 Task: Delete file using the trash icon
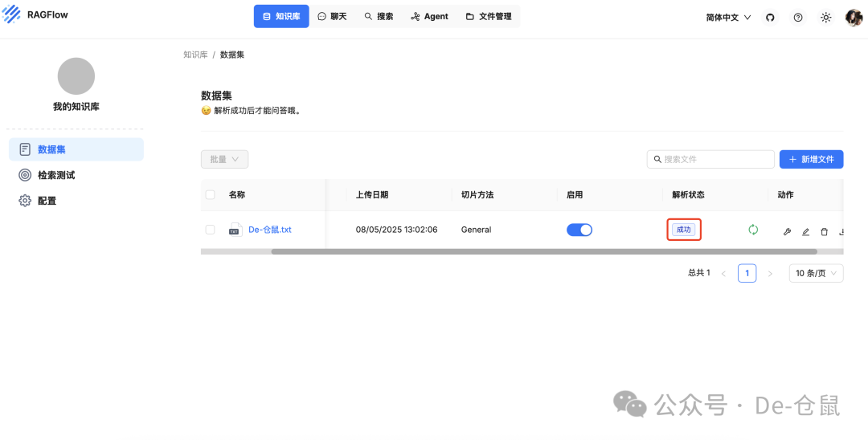click(824, 232)
